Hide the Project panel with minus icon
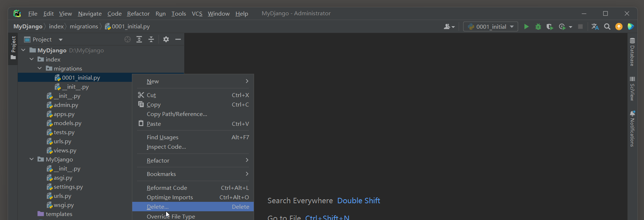The image size is (644, 220). click(x=178, y=39)
